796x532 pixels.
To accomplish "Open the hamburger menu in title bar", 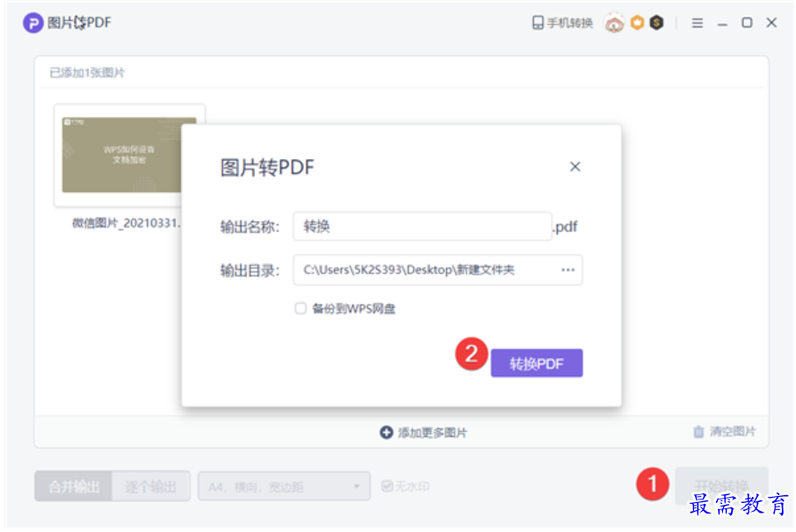I will point(697,23).
